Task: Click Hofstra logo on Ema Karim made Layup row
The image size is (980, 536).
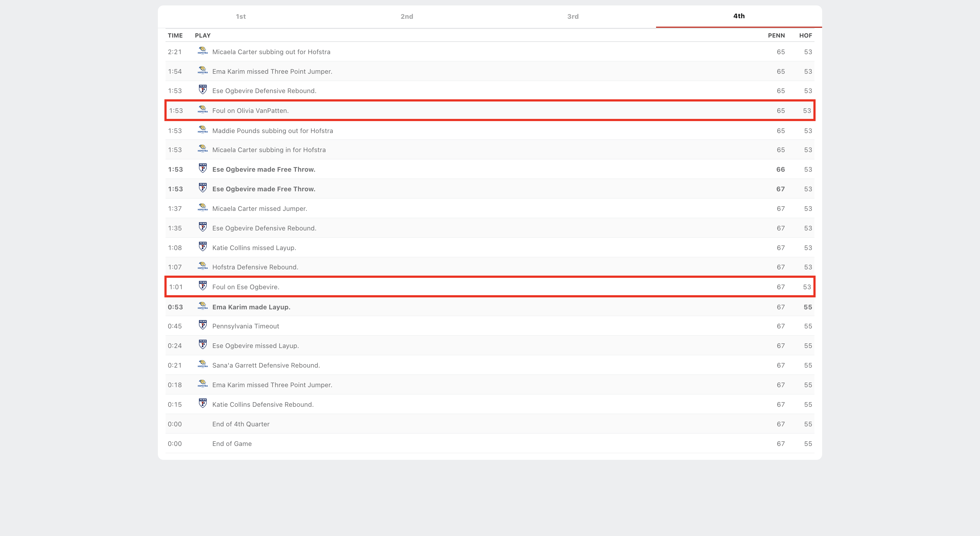Action: [x=202, y=306]
